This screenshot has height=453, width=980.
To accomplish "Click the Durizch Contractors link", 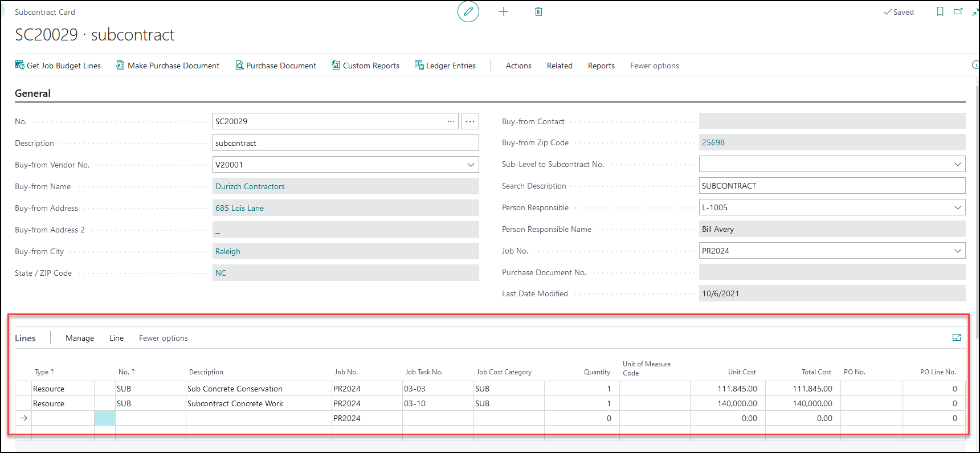I will point(250,186).
